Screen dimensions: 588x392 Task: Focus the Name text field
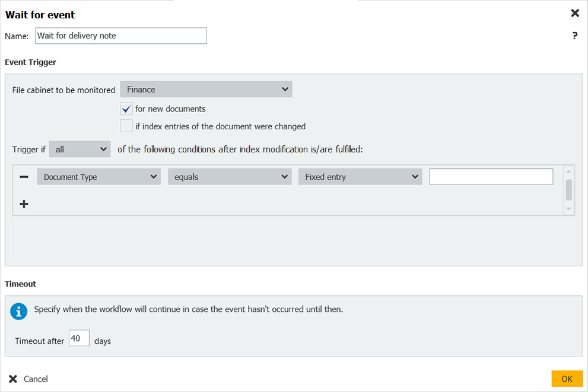121,36
